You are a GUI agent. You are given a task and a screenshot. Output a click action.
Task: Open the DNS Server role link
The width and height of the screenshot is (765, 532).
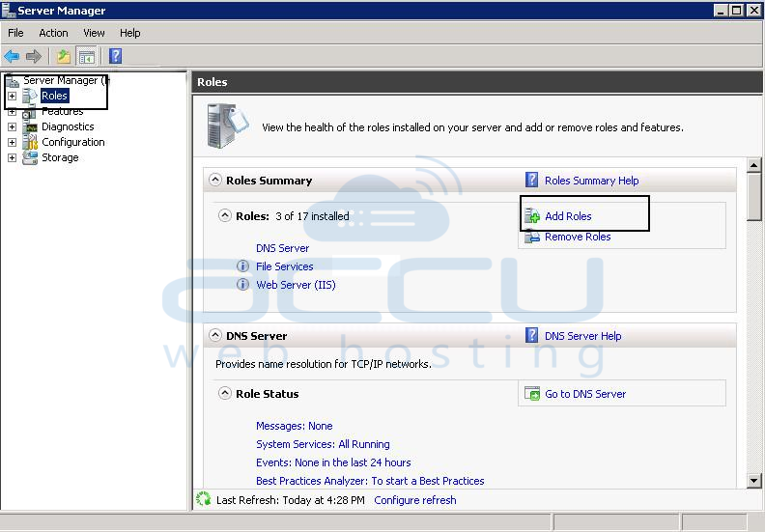[282, 248]
